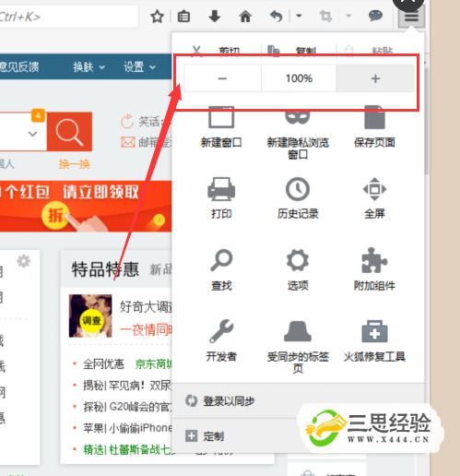
Task: Open the downloads arrow icon
Action: coord(214,16)
